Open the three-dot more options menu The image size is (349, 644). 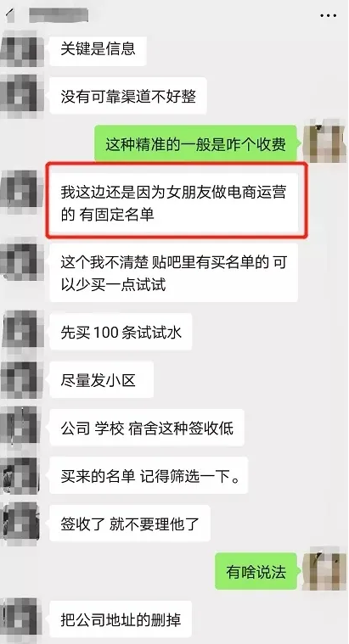pos(328,15)
